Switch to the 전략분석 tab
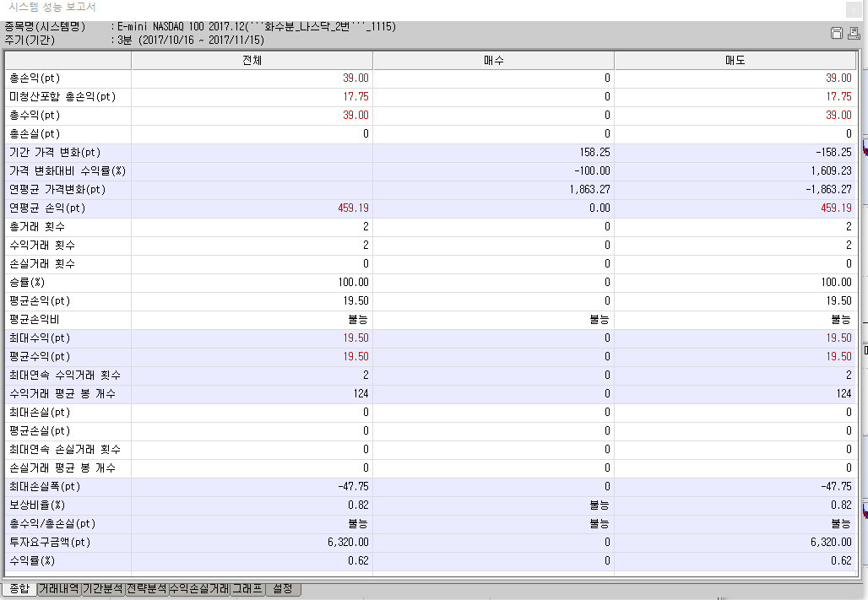The height and width of the screenshot is (600, 868). coord(147,588)
